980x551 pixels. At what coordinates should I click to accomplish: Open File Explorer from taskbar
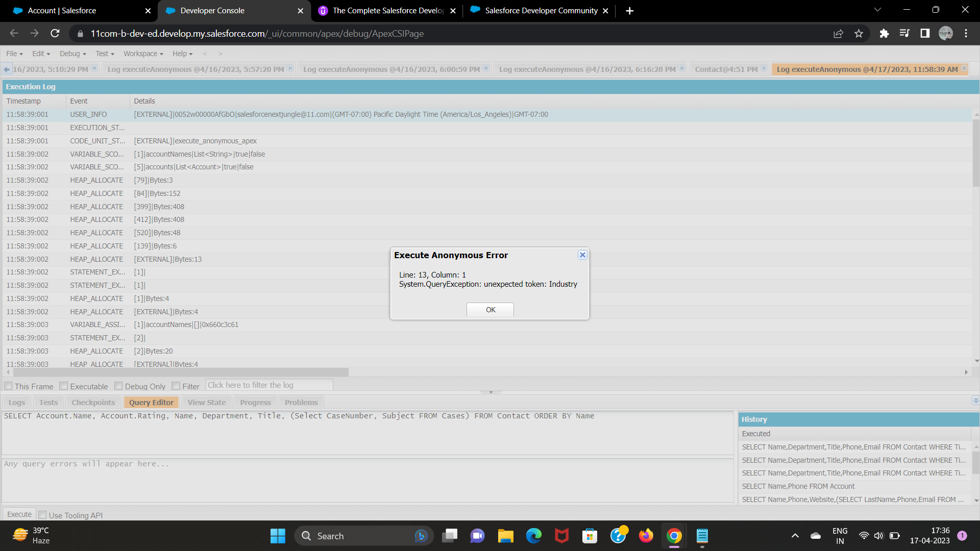[505, 536]
